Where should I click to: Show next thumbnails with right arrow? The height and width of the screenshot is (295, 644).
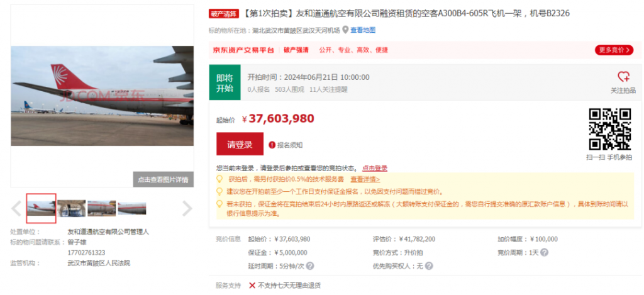187,208
